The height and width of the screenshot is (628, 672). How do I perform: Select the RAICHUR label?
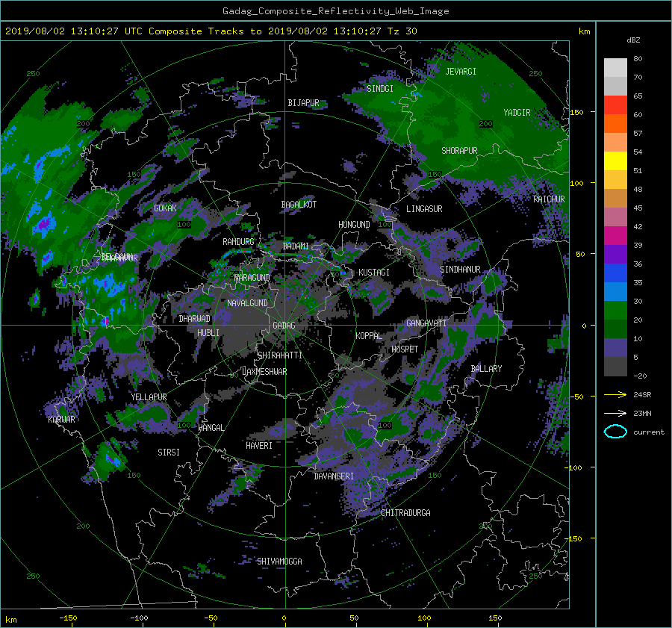(x=549, y=199)
